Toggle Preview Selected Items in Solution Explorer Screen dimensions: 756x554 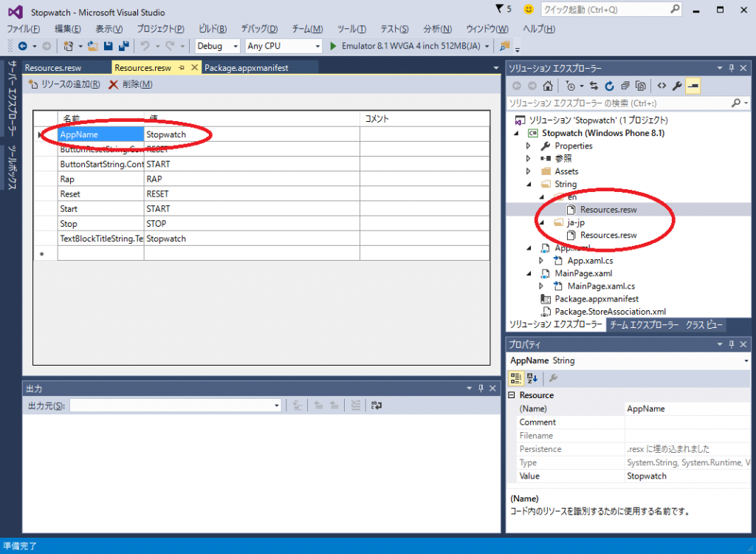(x=693, y=86)
